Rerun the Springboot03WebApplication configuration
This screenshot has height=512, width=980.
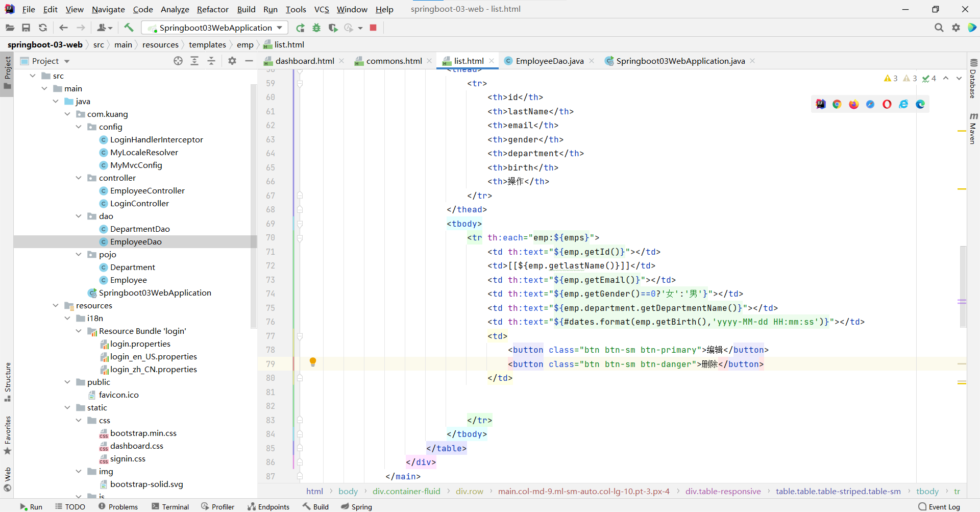pyautogui.click(x=300, y=28)
